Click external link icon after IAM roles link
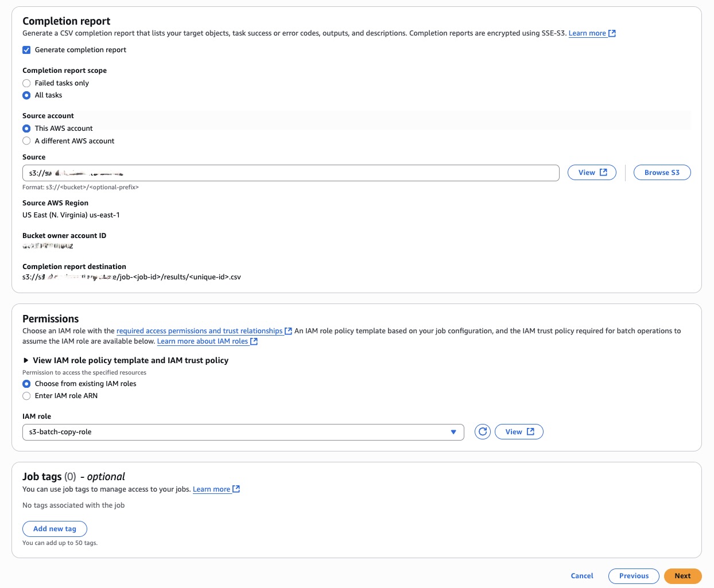 click(254, 341)
